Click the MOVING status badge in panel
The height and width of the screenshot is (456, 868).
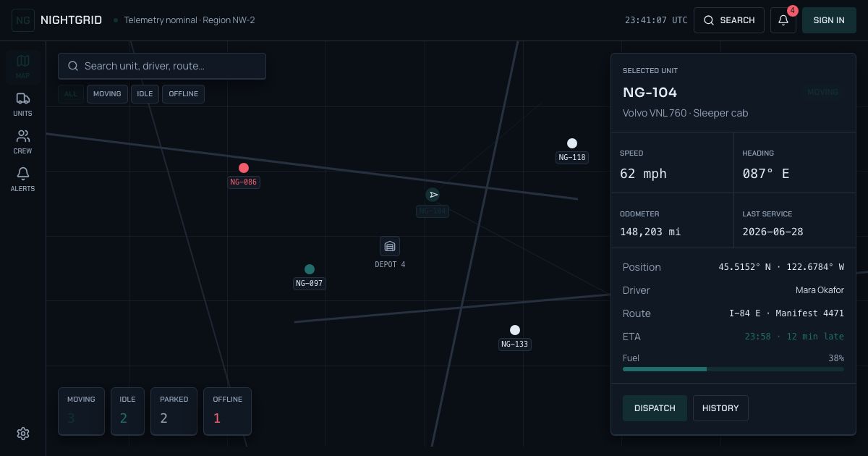coord(822,92)
